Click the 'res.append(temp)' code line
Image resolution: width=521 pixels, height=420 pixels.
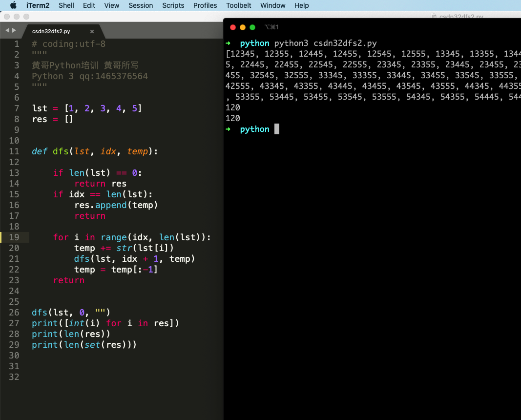(116, 205)
